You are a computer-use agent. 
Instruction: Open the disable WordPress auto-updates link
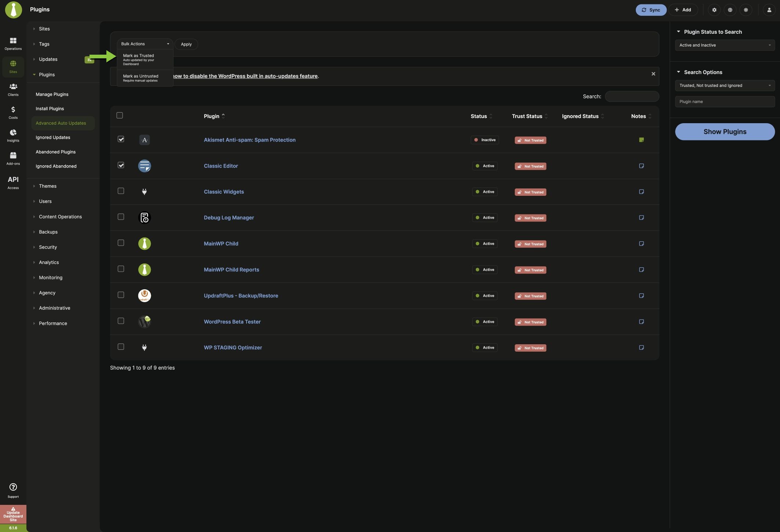(245, 76)
